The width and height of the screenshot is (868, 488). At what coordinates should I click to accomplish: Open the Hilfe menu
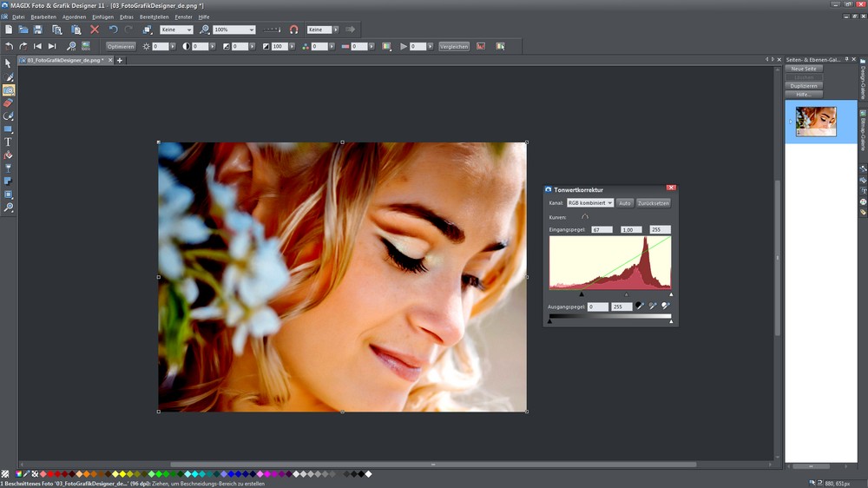[204, 17]
